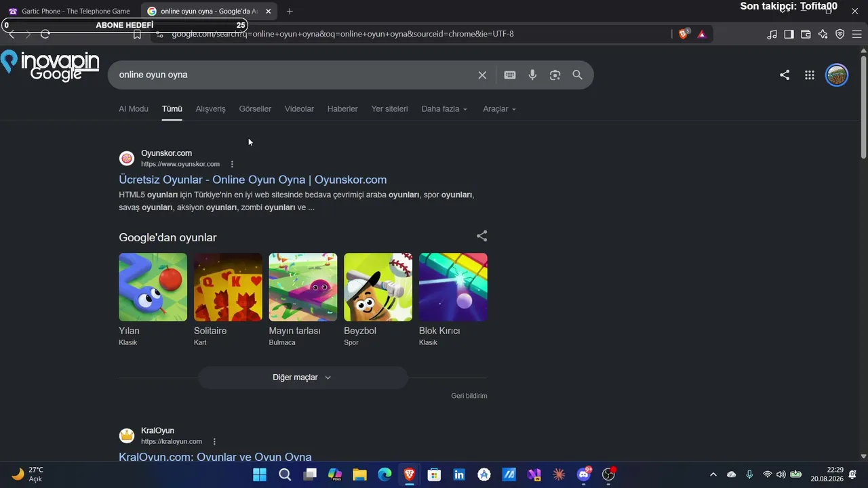Open taskbar Search

click(x=285, y=474)
